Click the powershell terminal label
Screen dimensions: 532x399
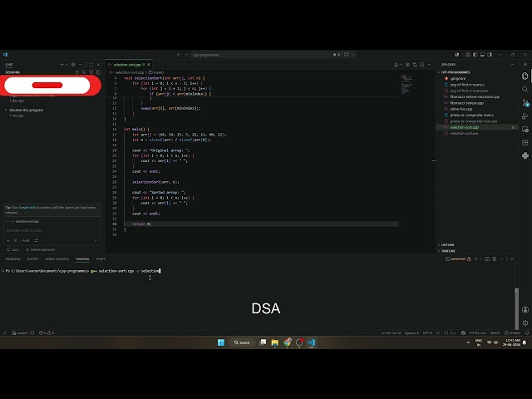[x=458, y=259]
